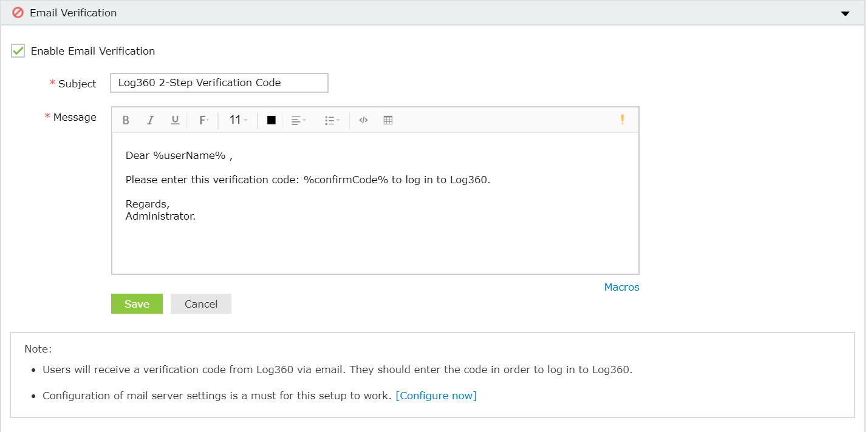The width and height of the screenshot is (868, 432).
Task: Collapse the Email Verification section
Action: click(x=844, y=12)
